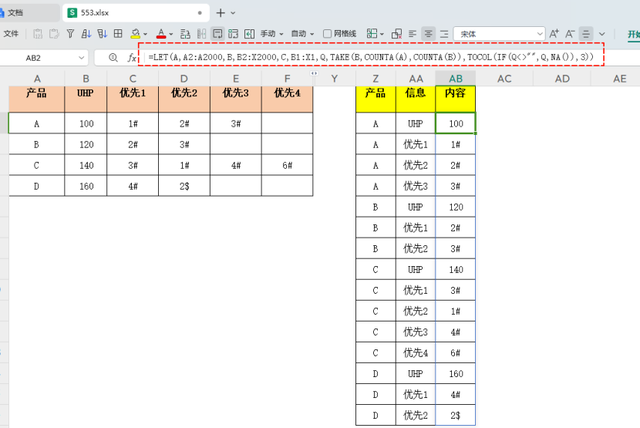
Task: Select the cell showing 140 in column AB
Action: point(456,269)
